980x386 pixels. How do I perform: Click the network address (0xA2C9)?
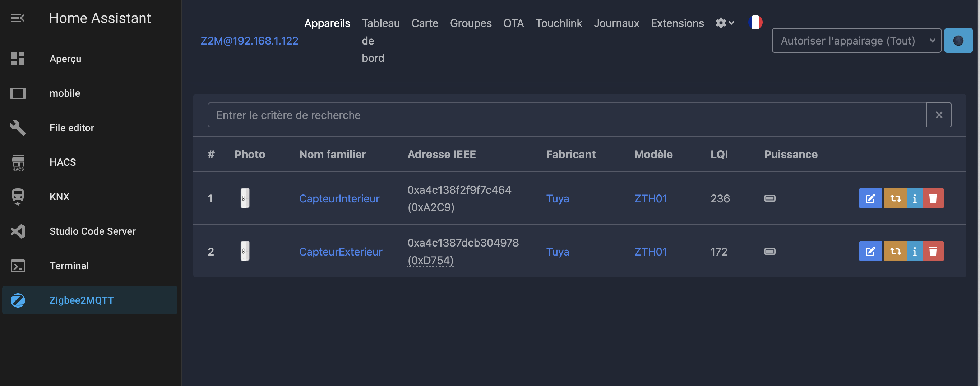(431, 207)
